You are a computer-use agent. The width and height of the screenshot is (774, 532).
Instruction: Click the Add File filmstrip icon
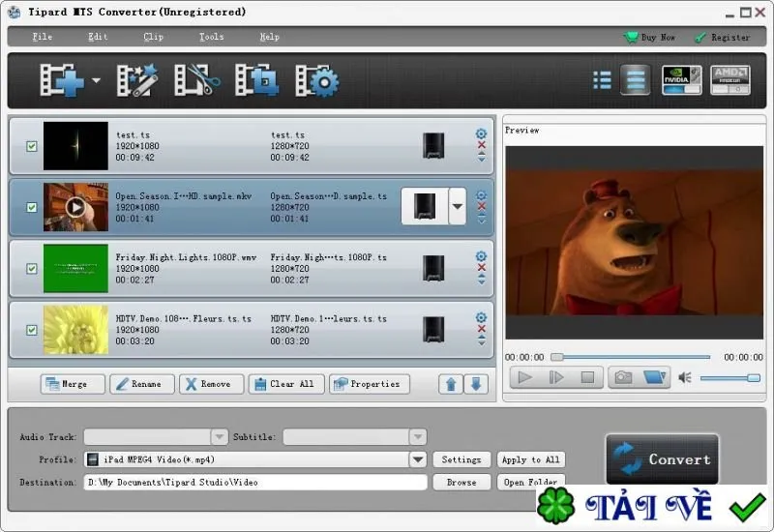[x=62, y=80]
